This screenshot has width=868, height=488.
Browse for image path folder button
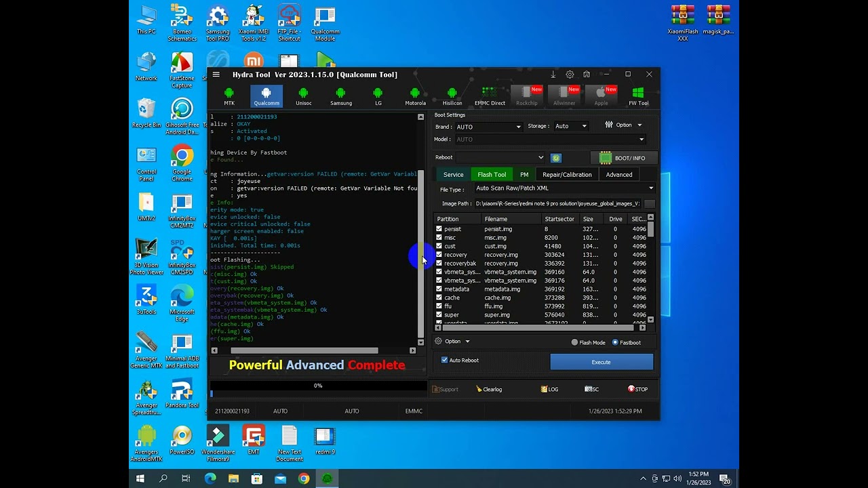click(650, 203)
